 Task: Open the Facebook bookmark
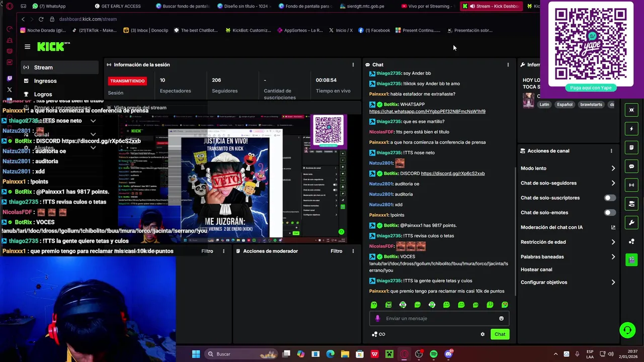tap(374, 30)
